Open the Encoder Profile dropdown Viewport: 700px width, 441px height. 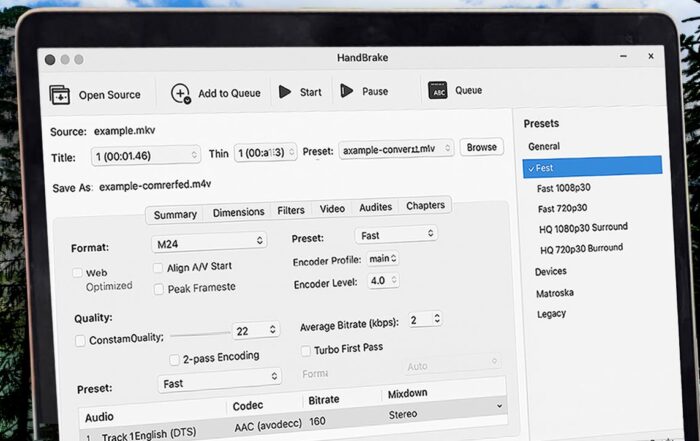[x=383, y=258]
